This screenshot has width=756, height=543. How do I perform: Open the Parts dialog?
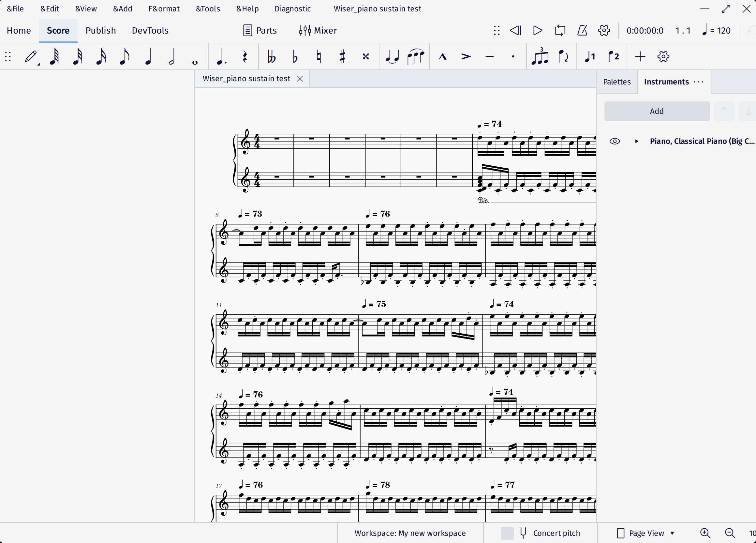tap(260, 30)
